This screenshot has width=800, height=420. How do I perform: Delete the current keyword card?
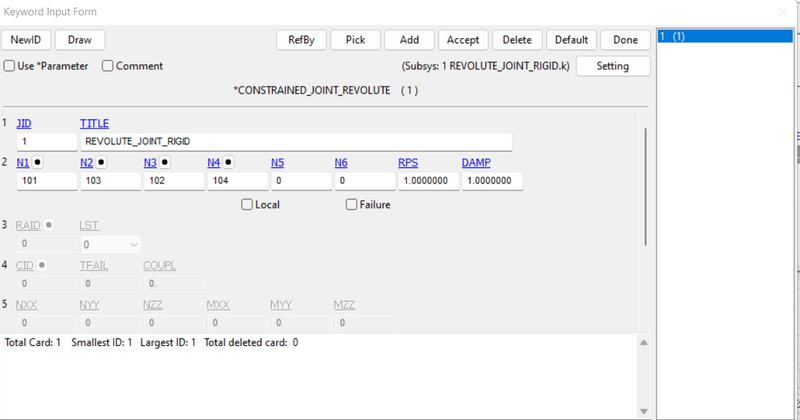(x=517, y=40)
